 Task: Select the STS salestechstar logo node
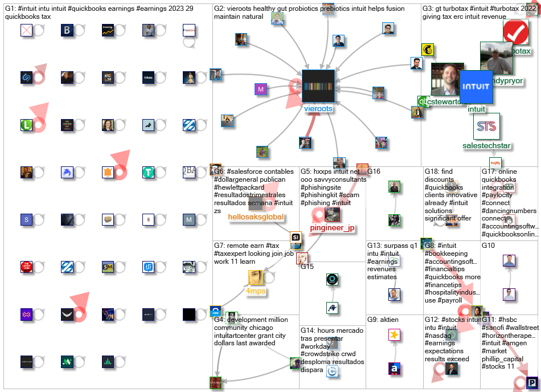point(486,126)
